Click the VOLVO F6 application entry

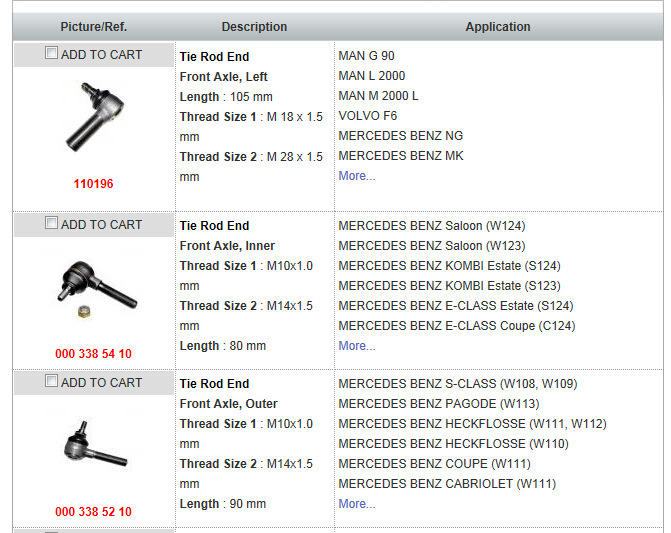point(367,116)
